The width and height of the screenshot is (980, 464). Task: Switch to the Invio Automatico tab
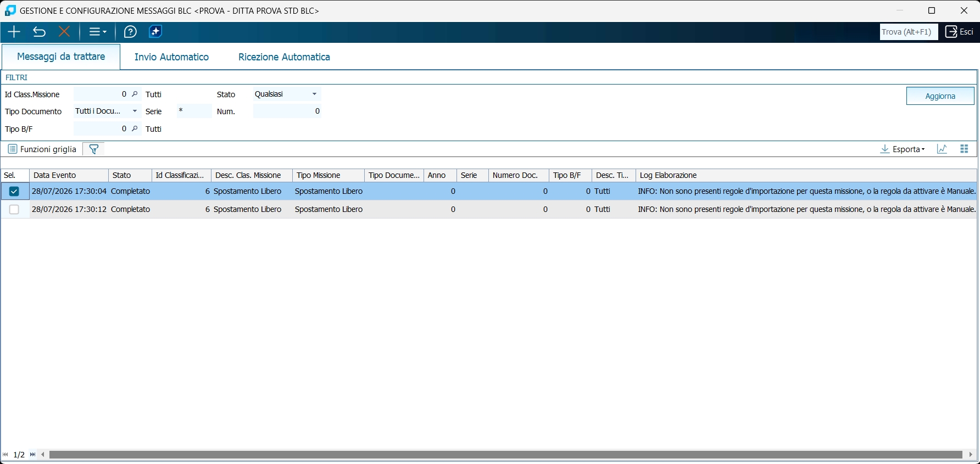point(171,57)
